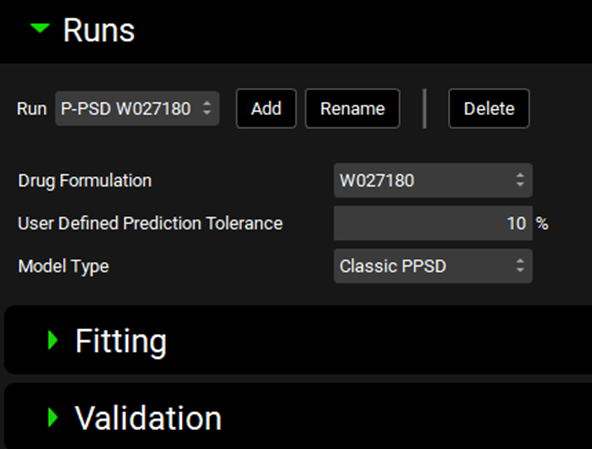Focus the User Defined Prediction Tolerance field

[x=433, y=223]
